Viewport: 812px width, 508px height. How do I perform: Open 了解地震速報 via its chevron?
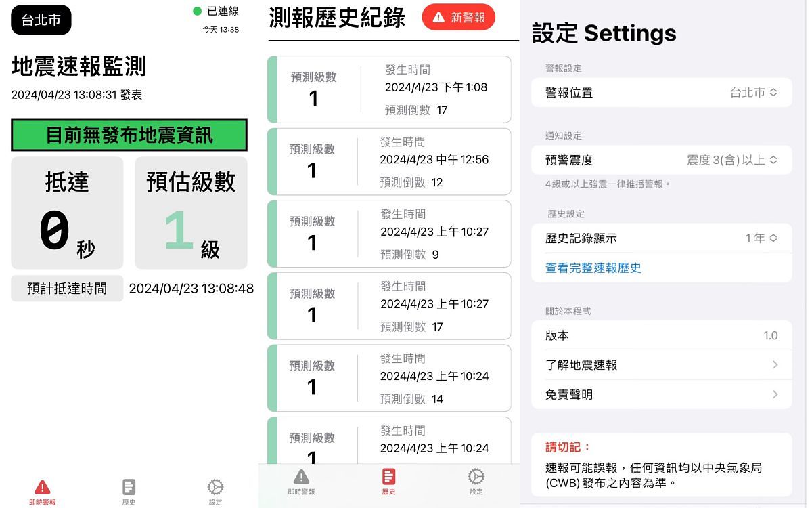775,365
